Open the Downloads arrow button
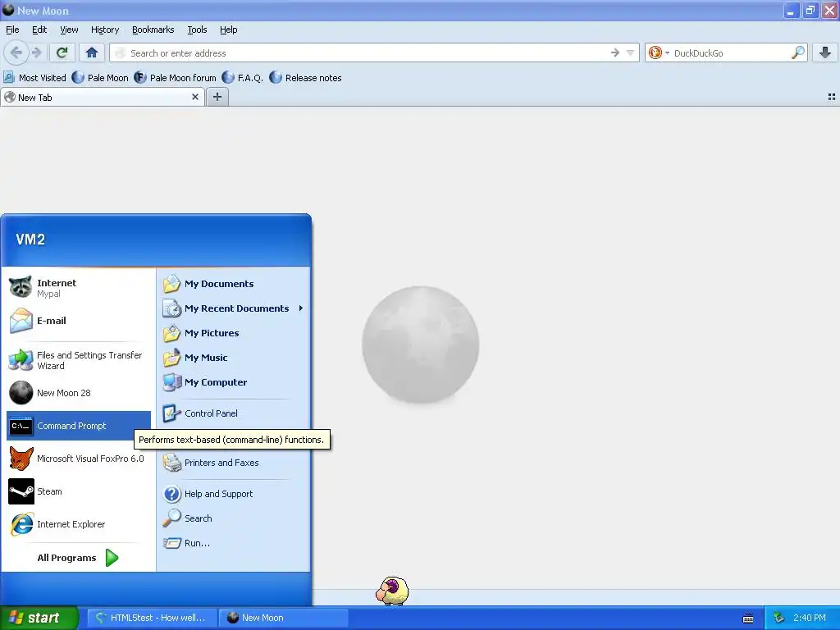This screenshot has width=840, height=630. (825, 52)
